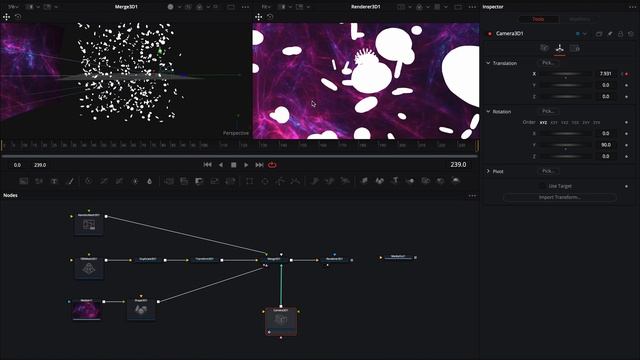Image resolution: width=640 pixels, height=360 pixels.
Task: Add a Camera 3D node from toolbar
Action: [425, 181]
